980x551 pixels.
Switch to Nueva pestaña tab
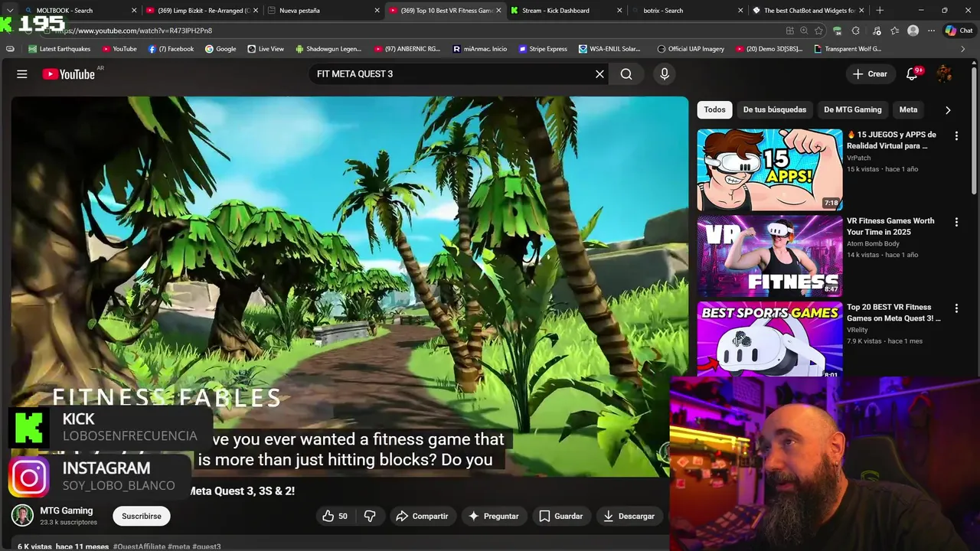(322, 11)
